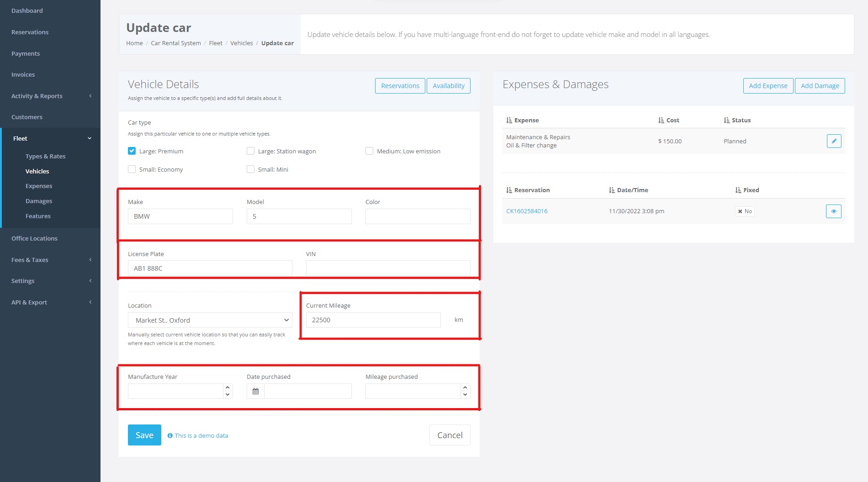This screenshot has height=482, width=868.
Task: Increase Manufacture Year with up arrow
Action: click(x=228, y=388)
